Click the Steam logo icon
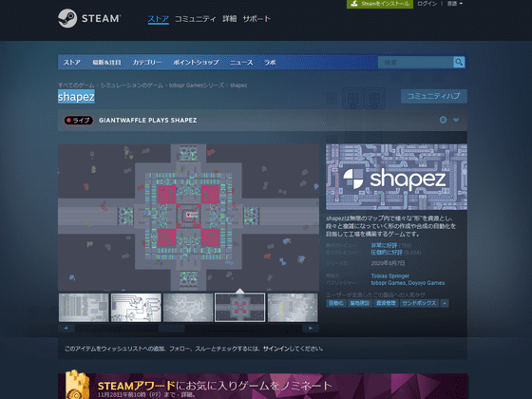Screen dimensions: 532x399 tap(67, 18)
